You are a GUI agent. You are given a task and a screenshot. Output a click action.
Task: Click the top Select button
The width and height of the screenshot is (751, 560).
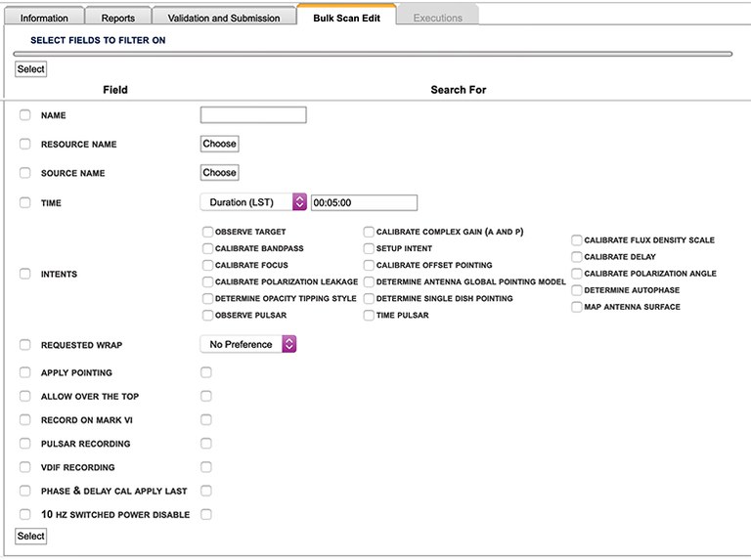coord(31,69)
